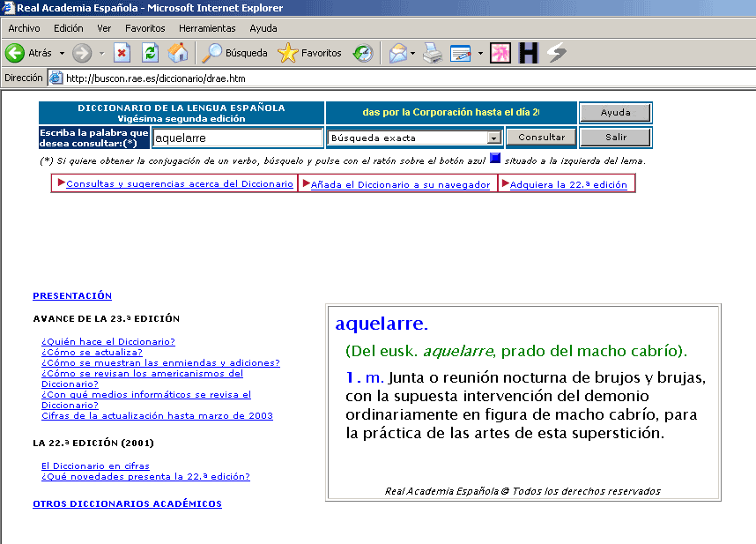756x544 pixels.
Task: Open the history clock icon
Action: 363,53
